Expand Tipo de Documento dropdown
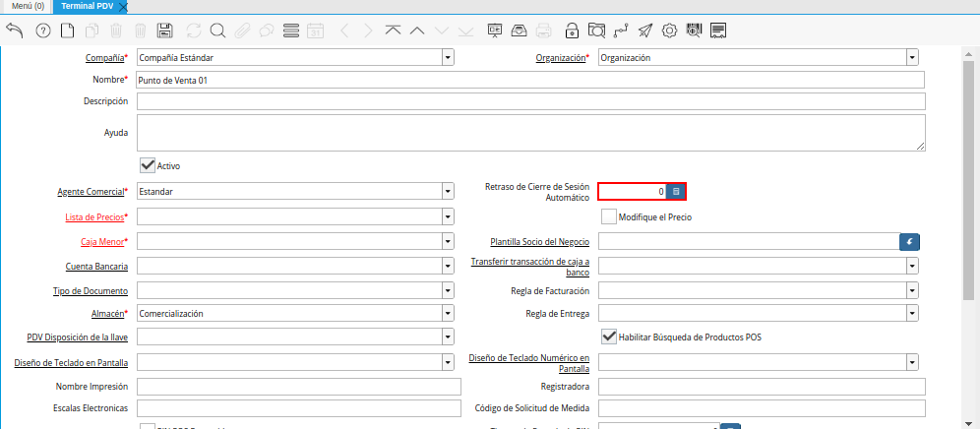Viewport: 980px width, 429px height. tap(448, 291)
